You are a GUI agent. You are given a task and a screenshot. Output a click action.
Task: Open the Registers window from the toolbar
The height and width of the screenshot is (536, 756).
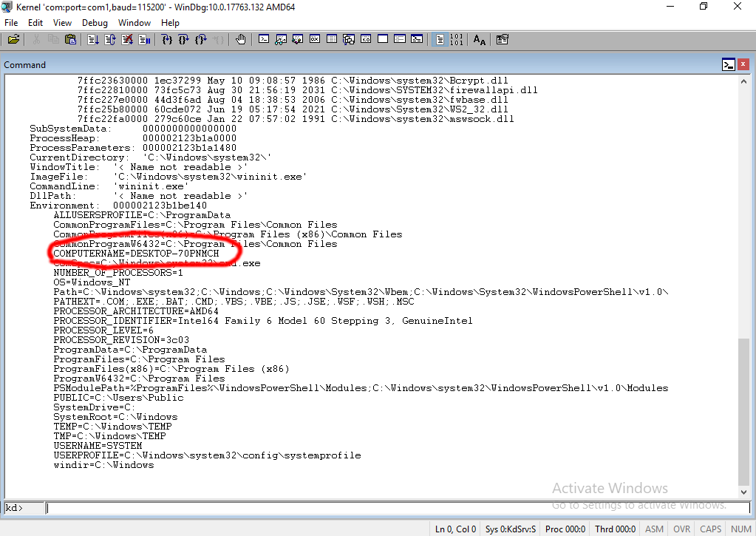click(x=315, y=39)
